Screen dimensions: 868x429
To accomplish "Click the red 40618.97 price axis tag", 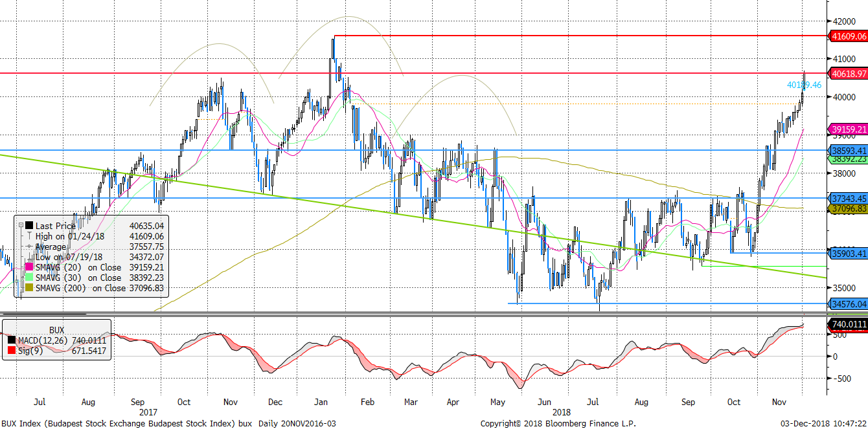I will coord(849,74).
